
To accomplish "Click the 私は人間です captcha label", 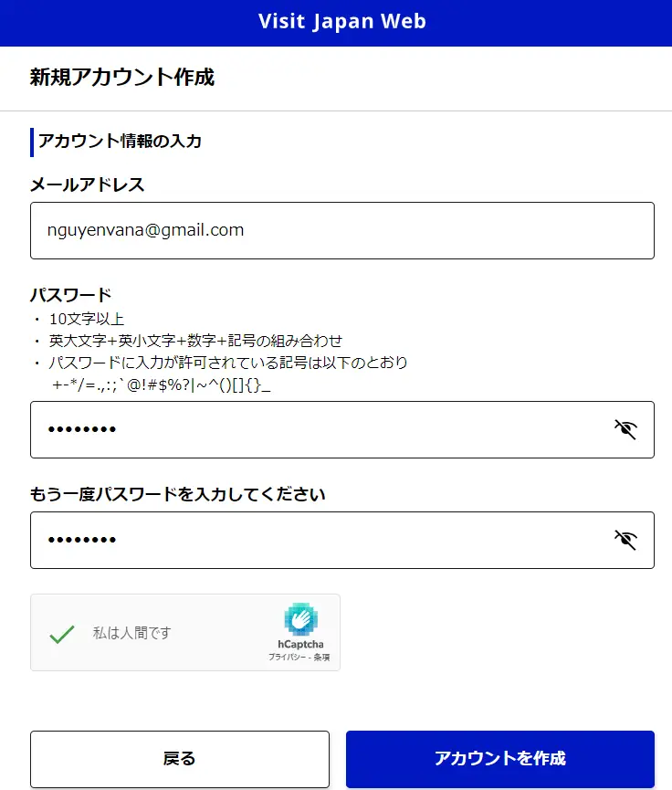I will [131, 633].
